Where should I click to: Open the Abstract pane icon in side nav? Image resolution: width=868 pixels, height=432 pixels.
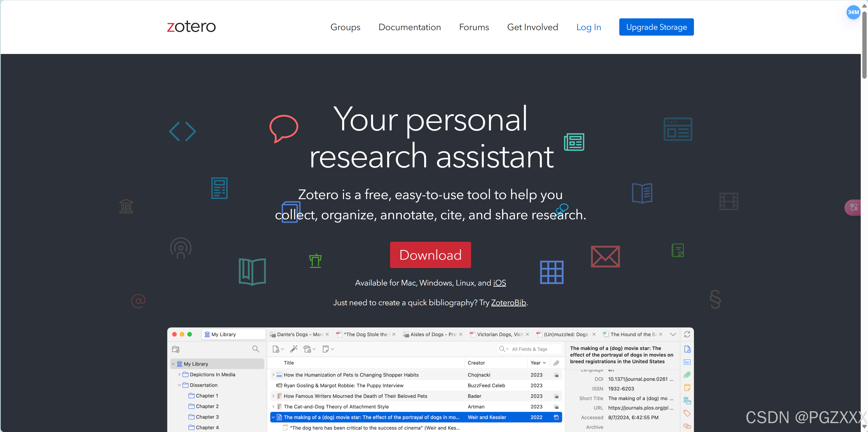[x=687, y=362]
